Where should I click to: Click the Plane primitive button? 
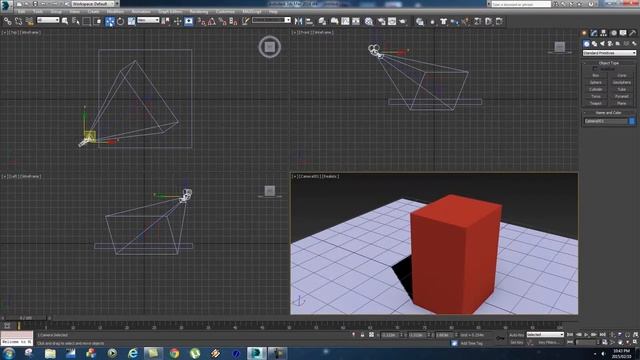(622, 103)
